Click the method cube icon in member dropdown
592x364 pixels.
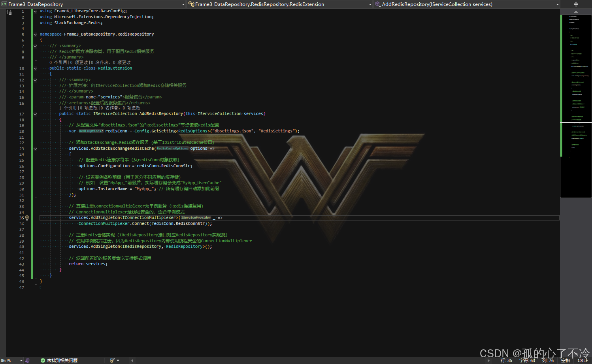tap(378, 4)
